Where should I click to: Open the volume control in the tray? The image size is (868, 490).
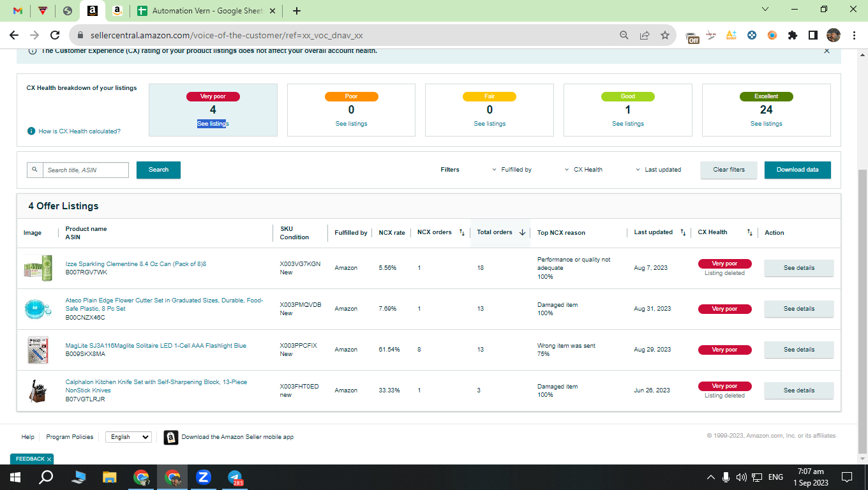click(742, 477)
